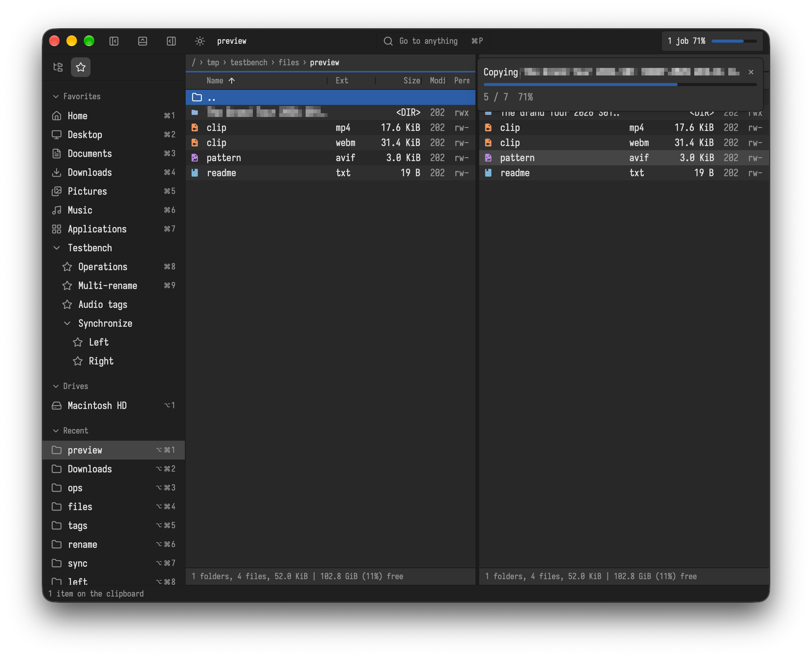
Task: Click the copy progress bar in popup
Action: 620,85
